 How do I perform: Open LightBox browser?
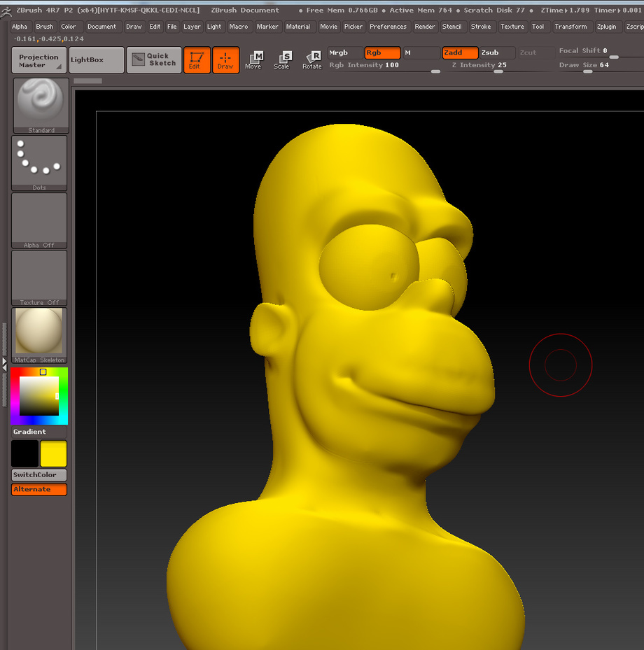point(97,60)
